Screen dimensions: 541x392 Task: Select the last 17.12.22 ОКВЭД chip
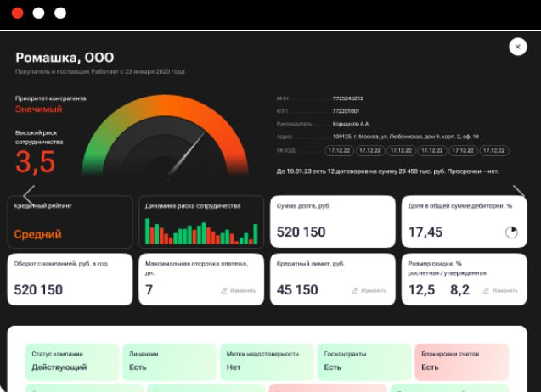click(x=494, y=151)
